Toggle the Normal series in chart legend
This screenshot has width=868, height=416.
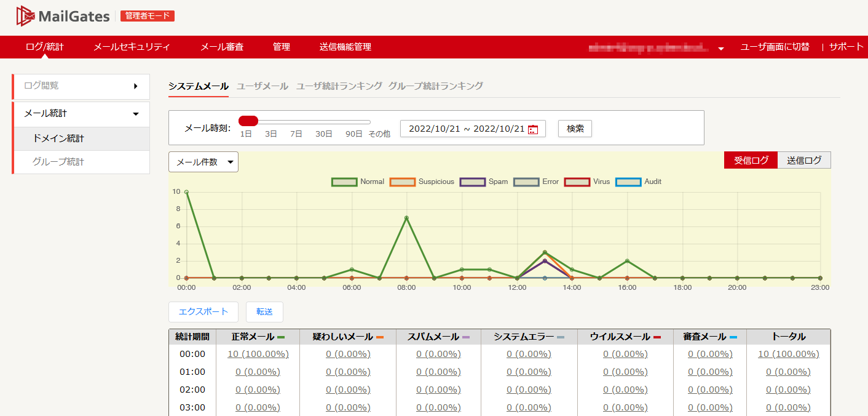[344, 182]
